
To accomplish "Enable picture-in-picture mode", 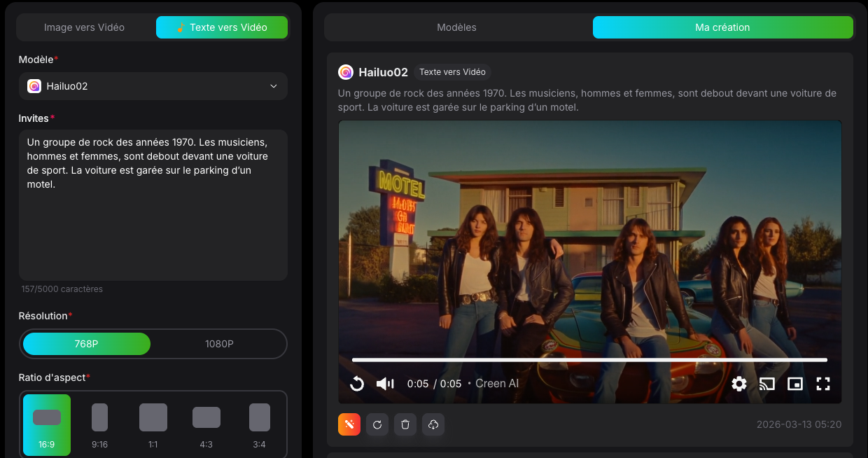I will pyautogui.click(x=795, y=384).
